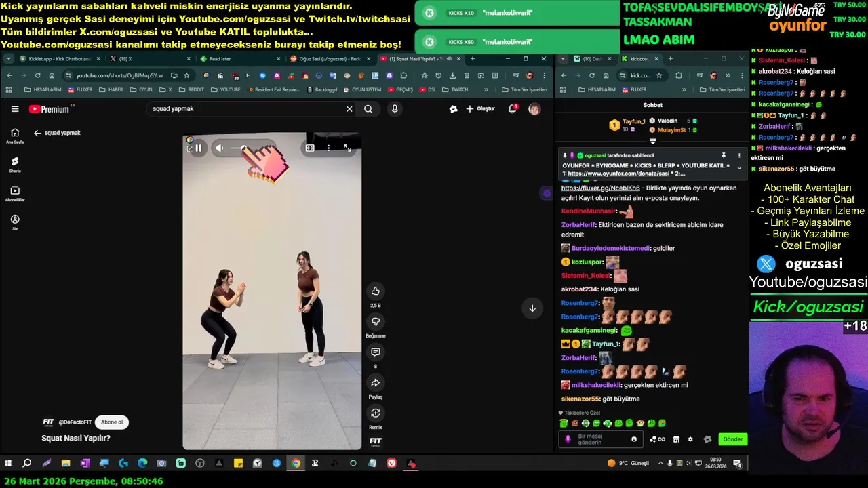This screenshot has height=488, width=868.
Task: Switch to the Oğuz Sasi Reddit tab
Action: pos(329,59)
